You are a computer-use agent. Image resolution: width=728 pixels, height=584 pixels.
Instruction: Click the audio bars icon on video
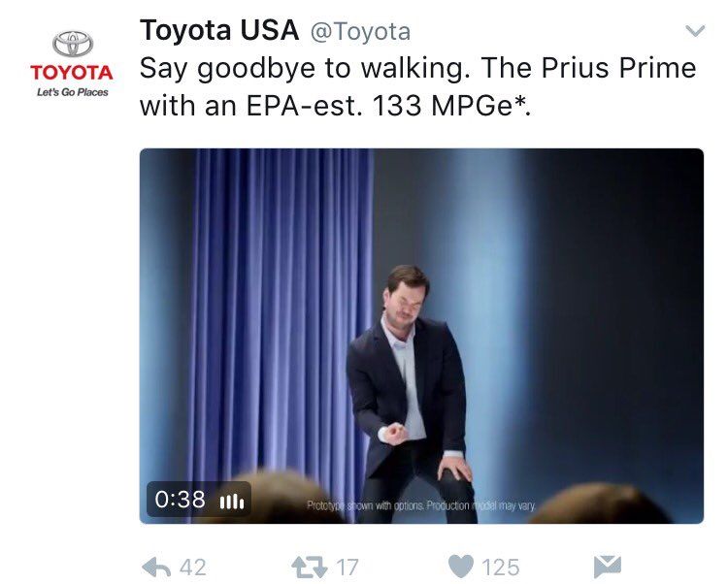click(231, 501)
